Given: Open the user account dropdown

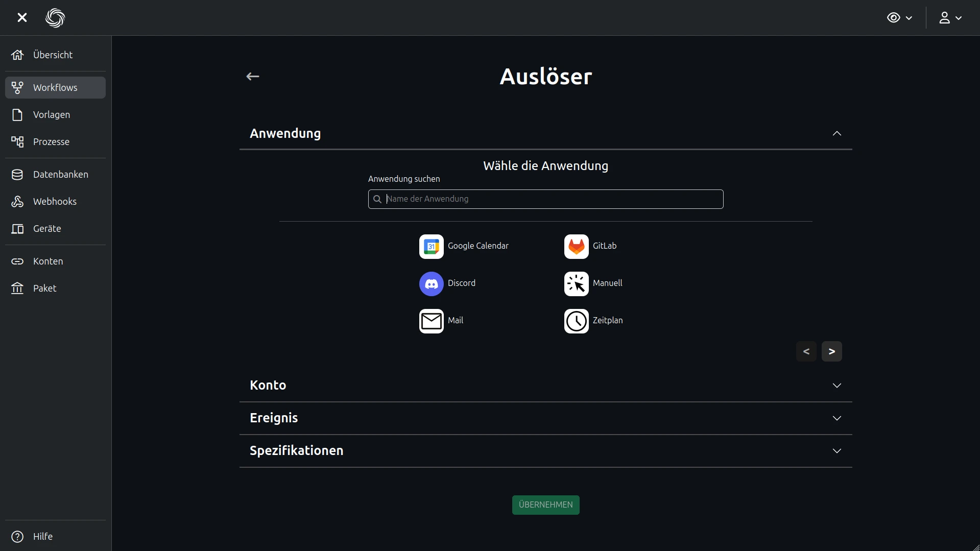Looking at the screenshot, I should (950, 18).
